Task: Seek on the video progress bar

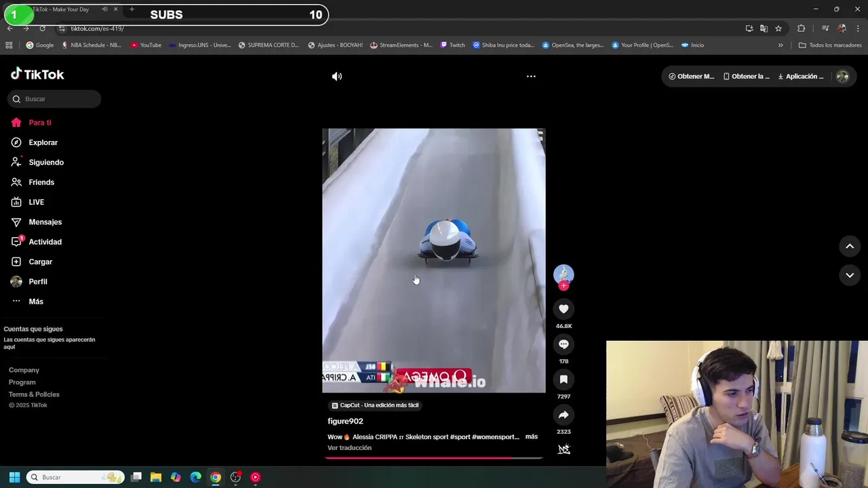Action: pos(433,458)
